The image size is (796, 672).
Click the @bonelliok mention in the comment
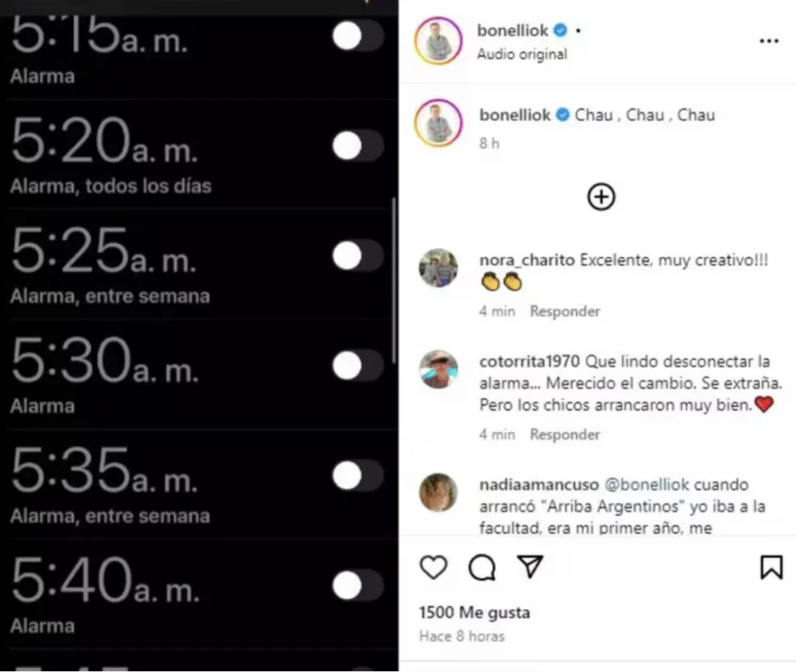coord(647,484)
